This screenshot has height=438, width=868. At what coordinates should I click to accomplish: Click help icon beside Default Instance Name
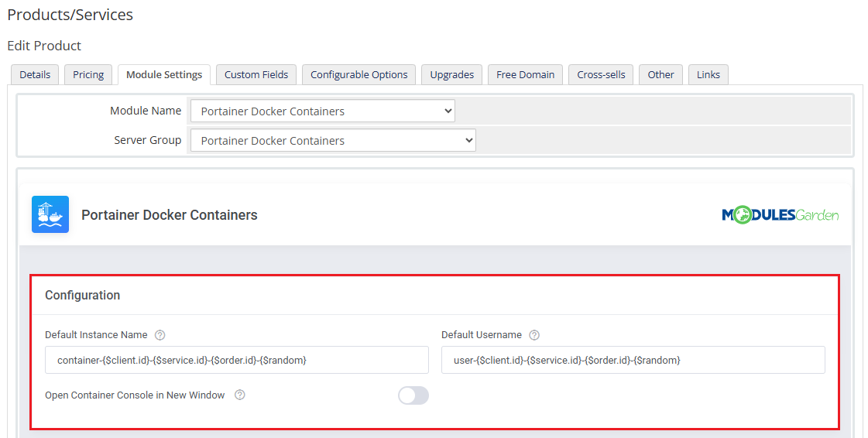[x=160, y=334]
